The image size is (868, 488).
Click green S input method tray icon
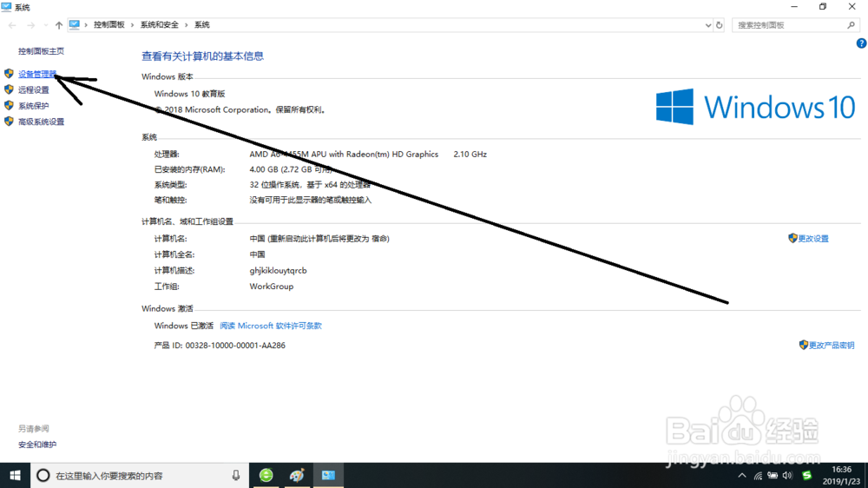807,476
